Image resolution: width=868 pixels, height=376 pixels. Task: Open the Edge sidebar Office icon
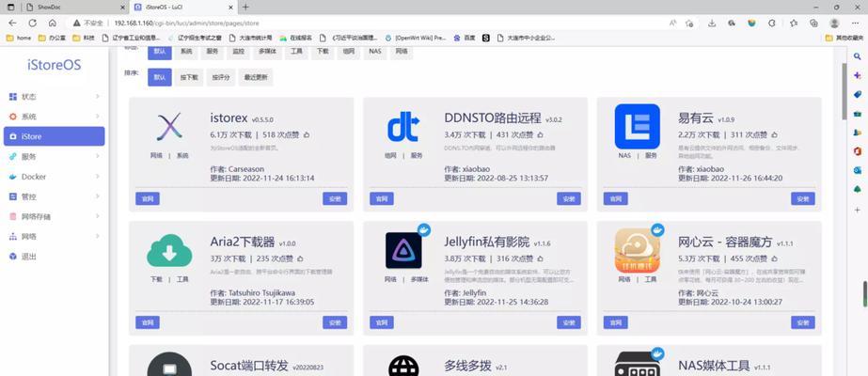pyautogui.click(x=858, y=151)
